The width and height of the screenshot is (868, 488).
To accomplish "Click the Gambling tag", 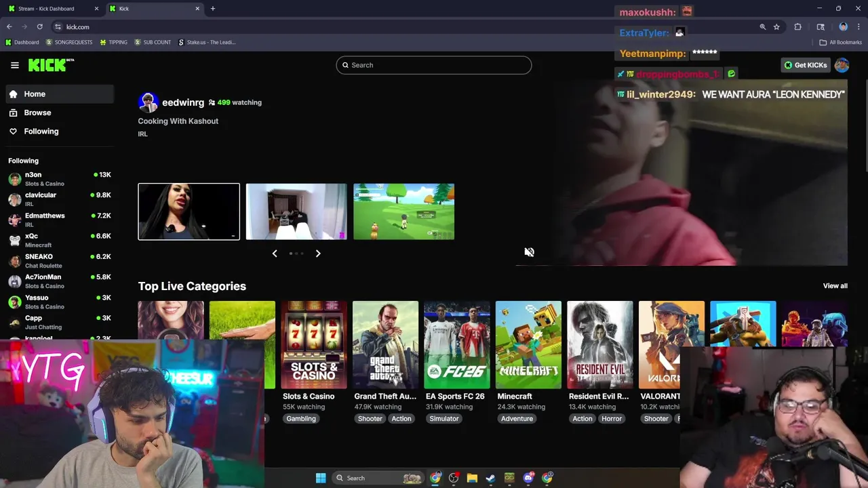I will (301, 419).
